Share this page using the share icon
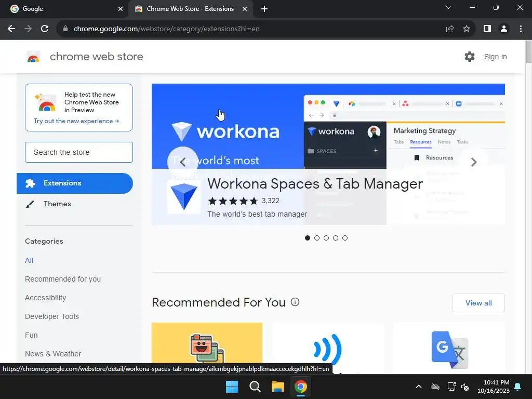 pos(449,29)
